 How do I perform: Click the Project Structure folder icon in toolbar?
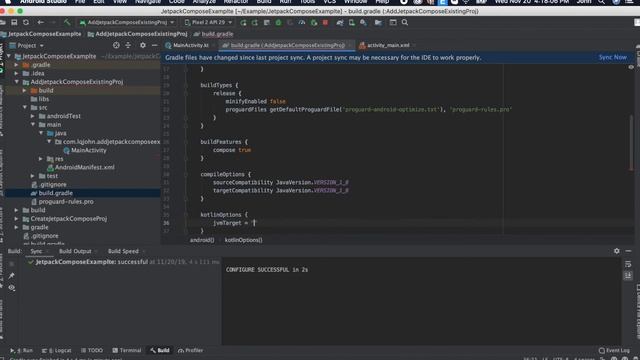[x=378, y=22]
